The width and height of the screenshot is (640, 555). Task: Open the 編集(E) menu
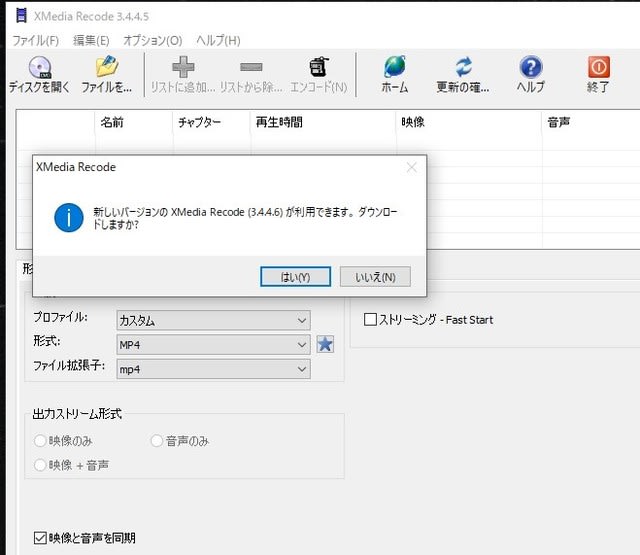pyautogui.click(x=91, y=40)
